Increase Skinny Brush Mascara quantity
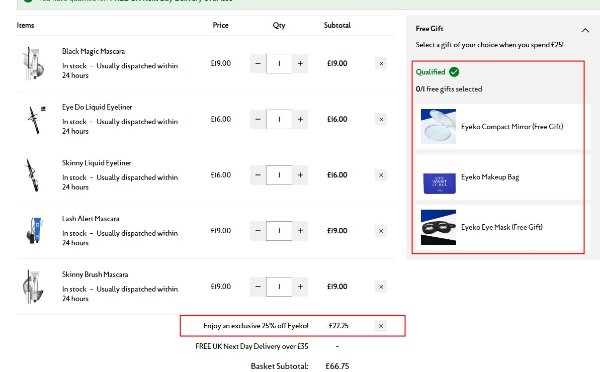Image resolution: width=600 pixels, height=372 pixels. point(300,287)
